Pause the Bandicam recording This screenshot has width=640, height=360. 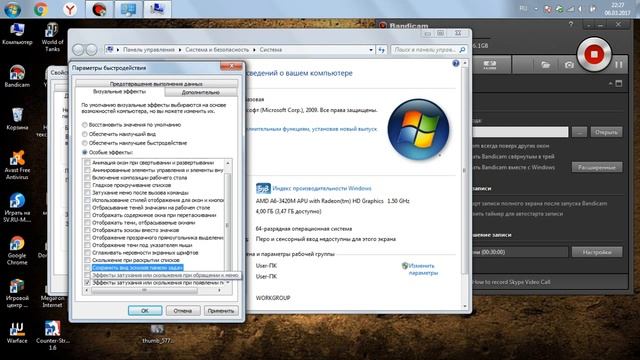click(619, 64)
